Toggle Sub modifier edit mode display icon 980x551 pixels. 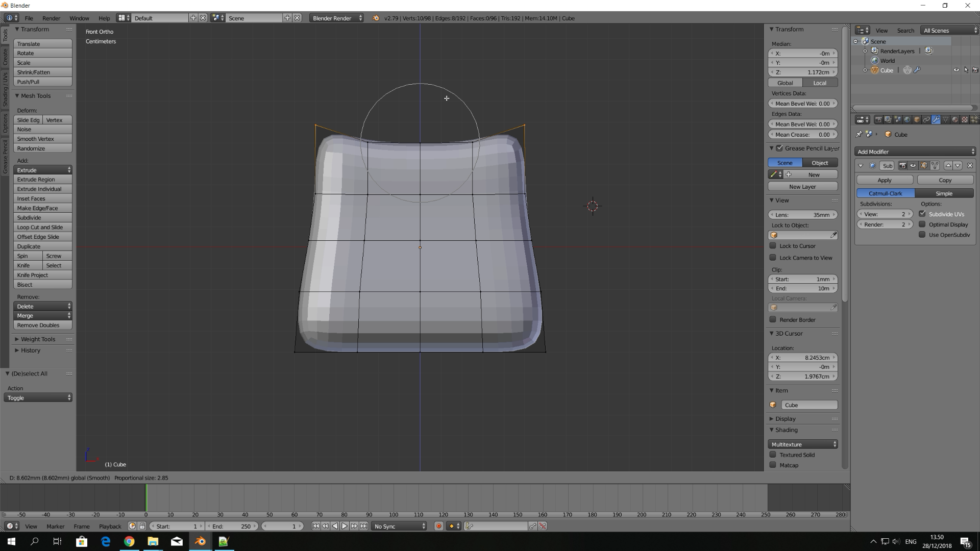click(x=924, y=165)
